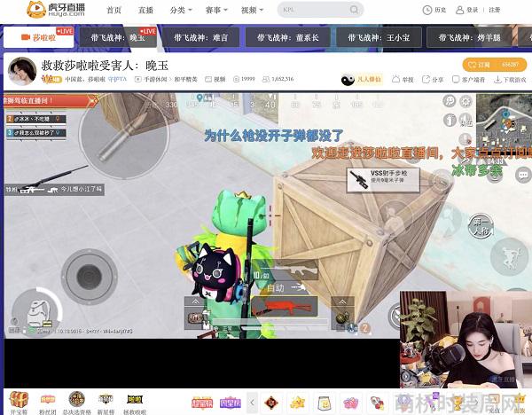Expand the 分类 category dropdown
The height and width of the screenshot is (415, 532).
point(181,10)
